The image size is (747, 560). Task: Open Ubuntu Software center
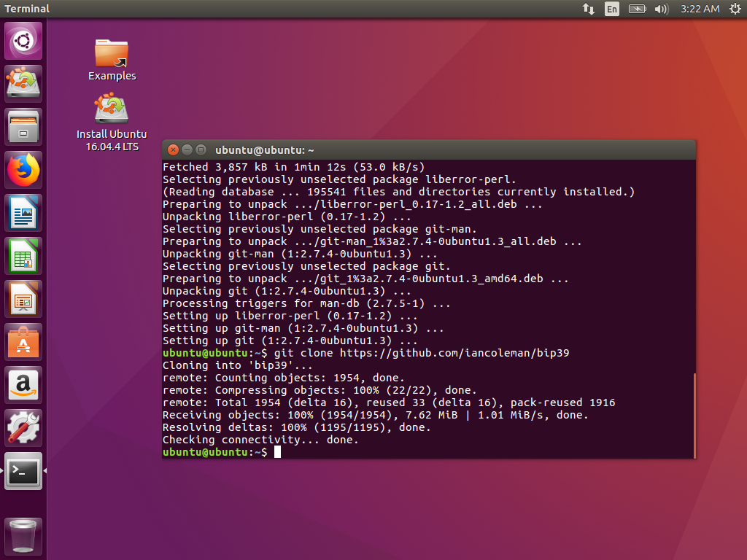tap(23, 342)
